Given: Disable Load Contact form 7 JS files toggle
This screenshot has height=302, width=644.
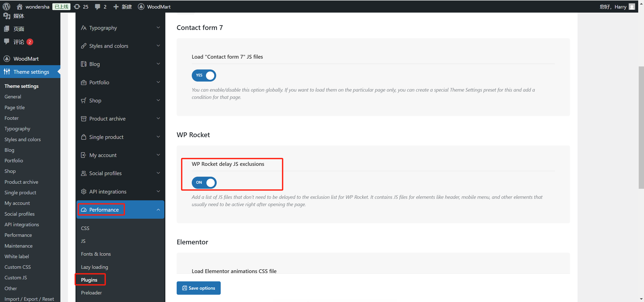Looking at the screenshot, I should (204, 75).
